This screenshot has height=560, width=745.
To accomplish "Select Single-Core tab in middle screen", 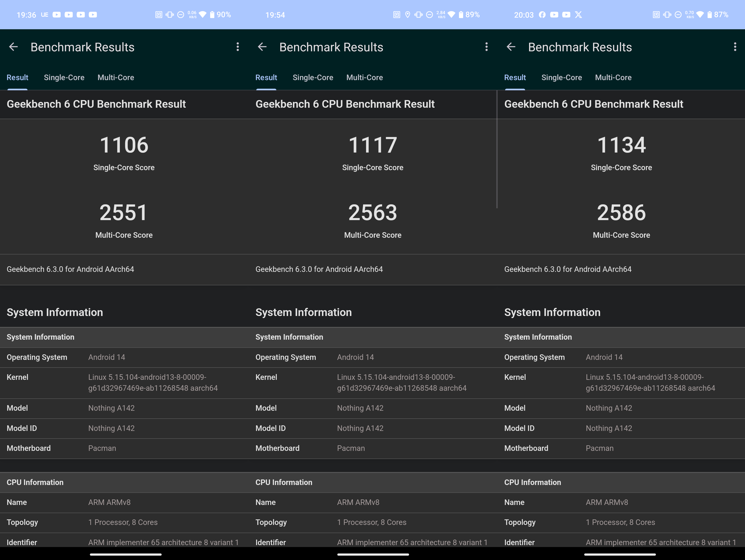I will tap(312, 78).
